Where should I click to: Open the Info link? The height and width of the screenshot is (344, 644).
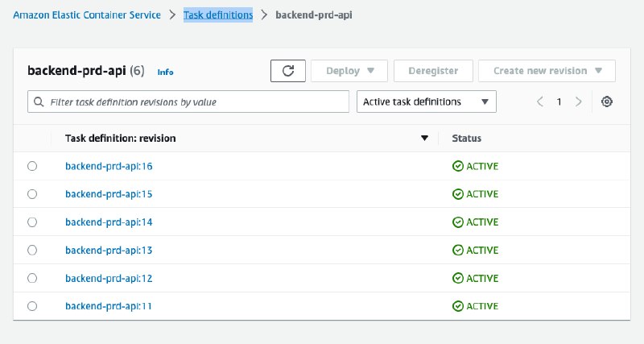coord(166,72)
